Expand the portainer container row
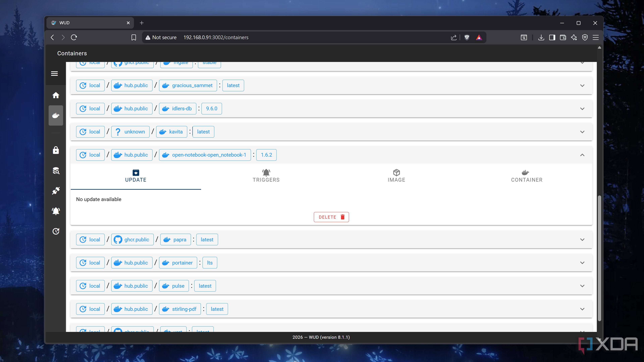The width and height of the screenshot is (644, 362). tap(582, 263)
